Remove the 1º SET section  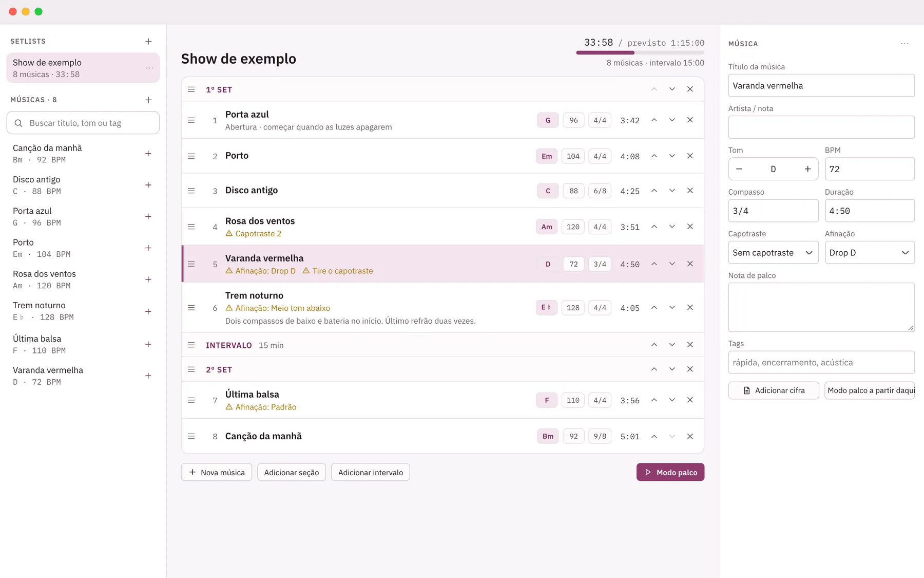click(x=690, y=89)
